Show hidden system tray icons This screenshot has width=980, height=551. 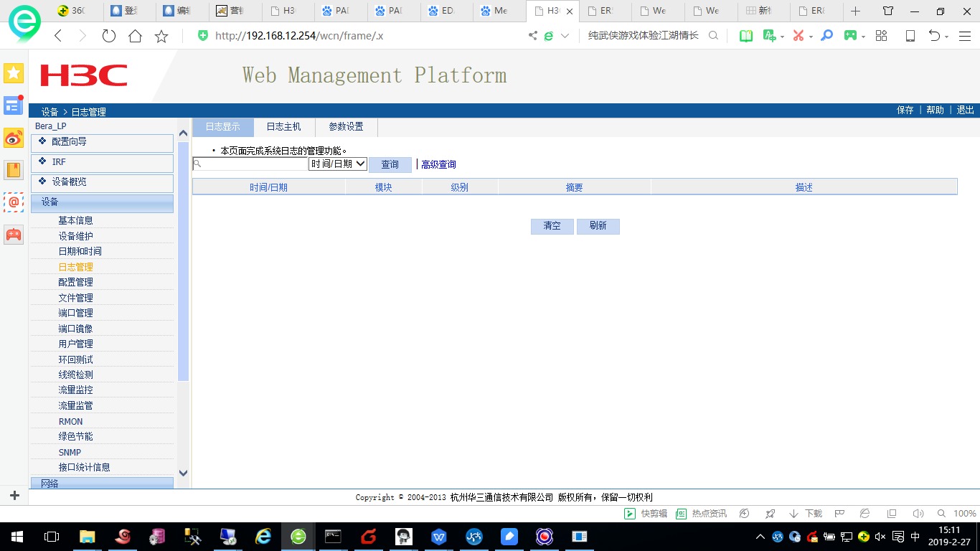[x=760, y=537]
